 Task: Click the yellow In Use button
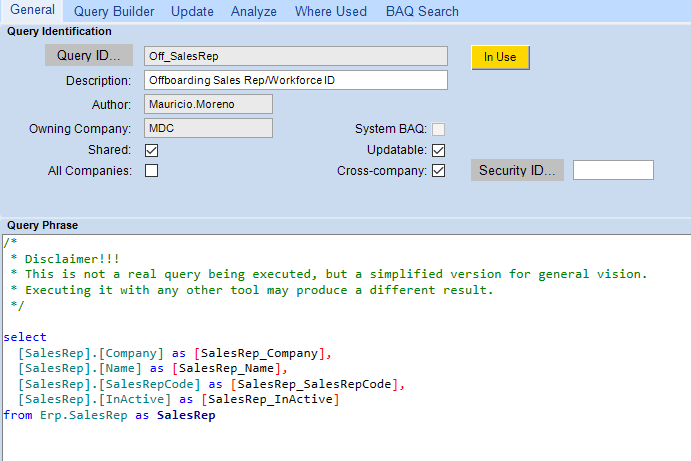(500, 57)
